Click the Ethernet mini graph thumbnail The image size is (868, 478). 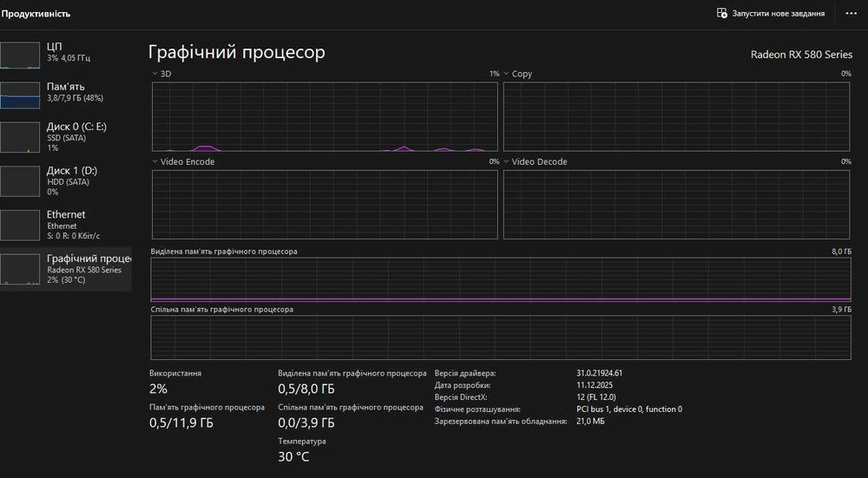click(20, 226)
